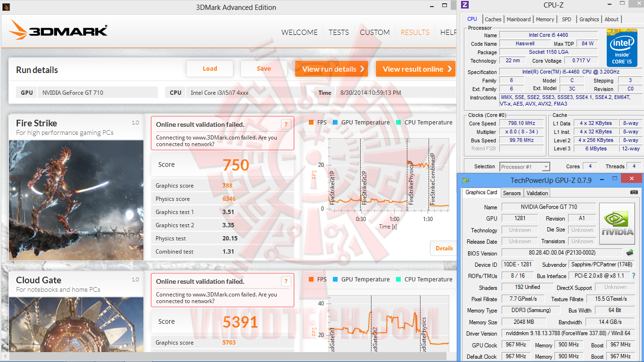
Task: Click the FireStrikePhysicsP marker in the Fire Strike chart
Action: tap(411, 183)
